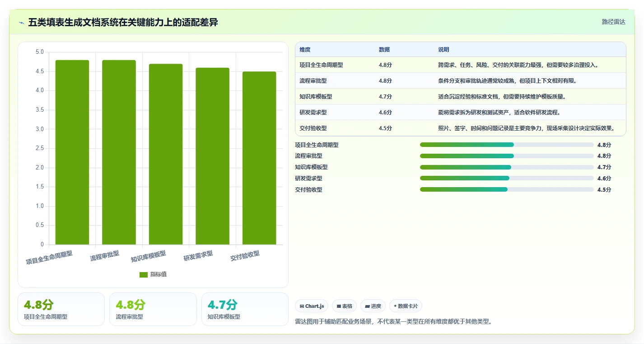The image size is (644, 344).
Task: Click the 数据卡片 chip
Action: pyautogui.click(x=406, y=306)
